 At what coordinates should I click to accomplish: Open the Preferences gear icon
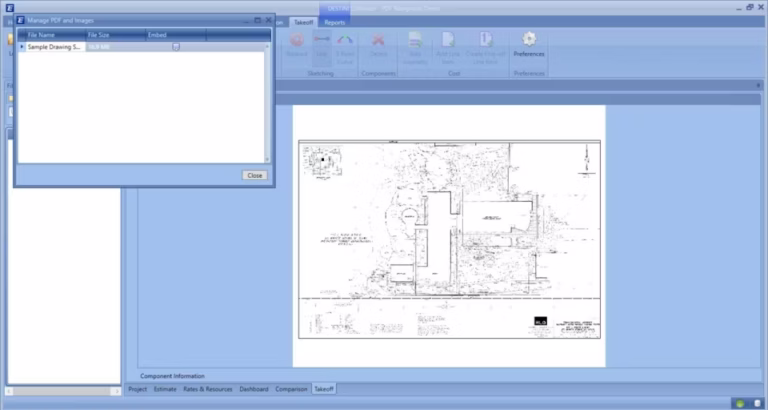tap(529, 39)
